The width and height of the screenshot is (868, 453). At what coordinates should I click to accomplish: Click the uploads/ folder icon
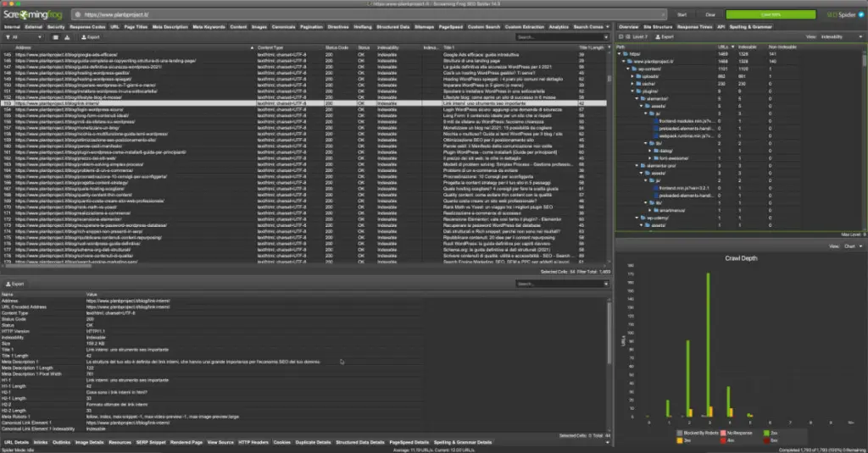pyautogui.click(x=638, y=76)
